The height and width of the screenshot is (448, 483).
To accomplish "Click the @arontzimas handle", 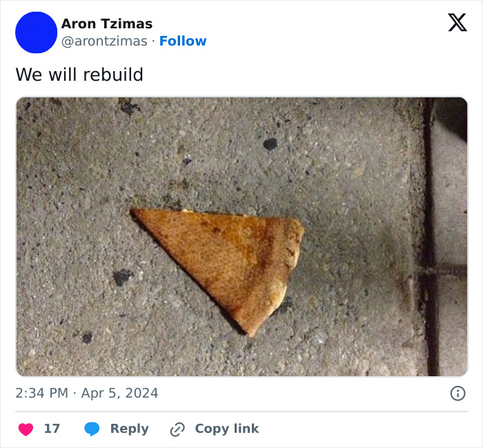I will coord(103,41).
